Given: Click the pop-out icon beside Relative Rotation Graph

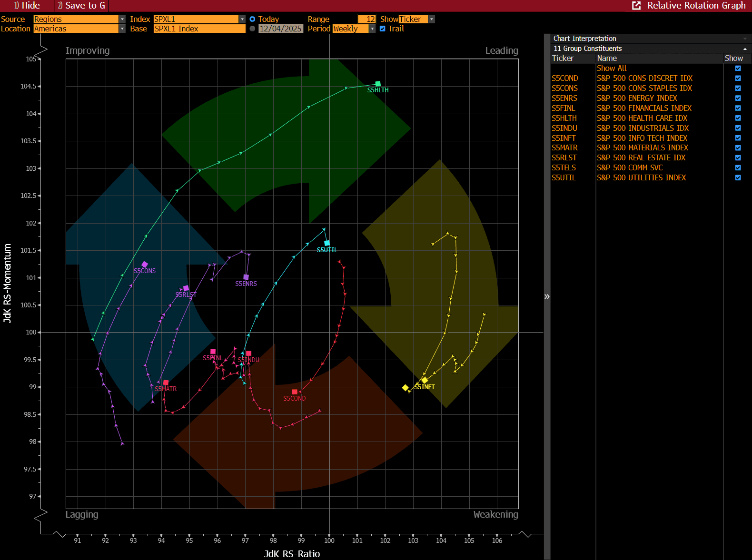Looking at the screenshot, I should click(636, 5).
